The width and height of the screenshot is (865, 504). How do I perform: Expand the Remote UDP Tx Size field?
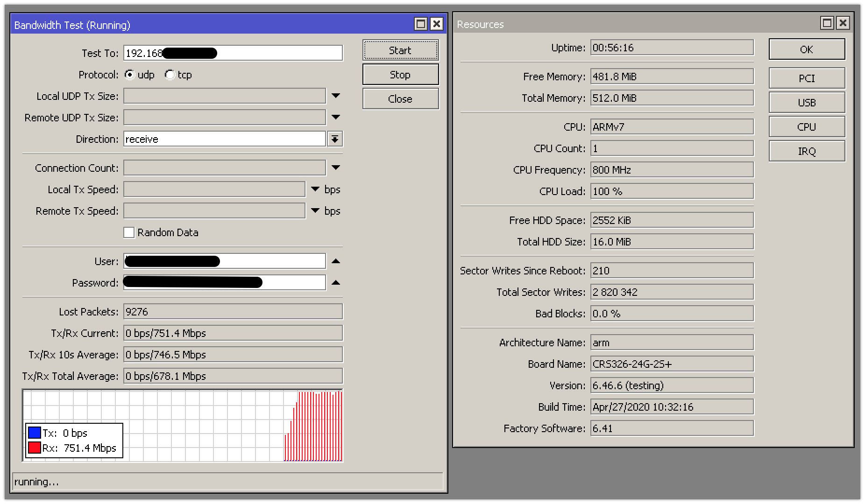(335, 118)
